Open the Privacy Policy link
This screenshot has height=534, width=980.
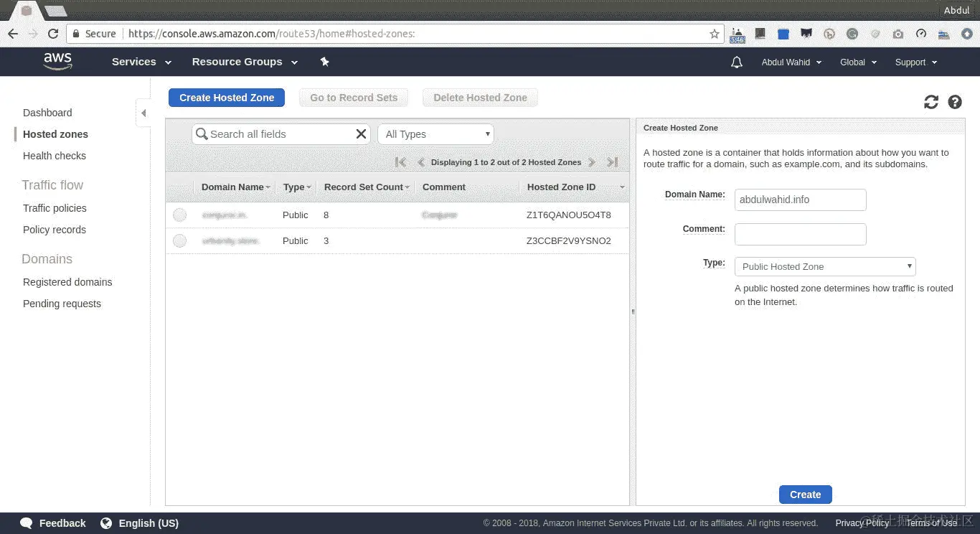(862, 523)
